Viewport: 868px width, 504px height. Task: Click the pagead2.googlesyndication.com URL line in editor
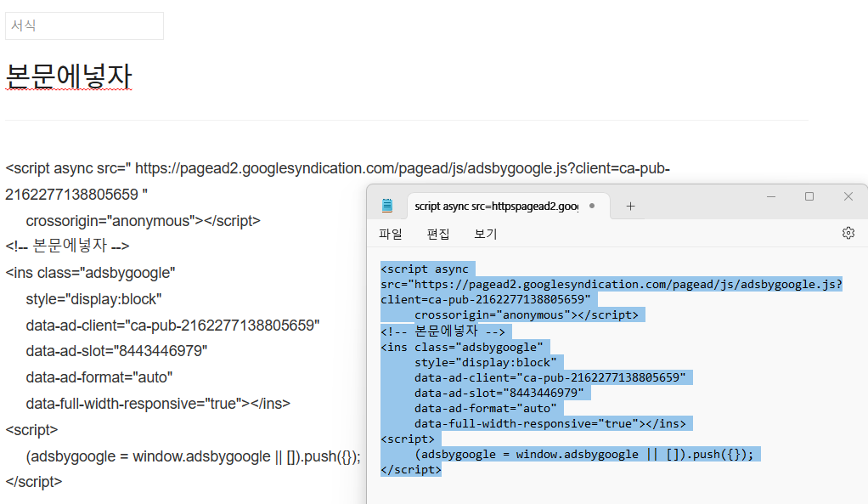pyautogui.click(x=338, y=168)
